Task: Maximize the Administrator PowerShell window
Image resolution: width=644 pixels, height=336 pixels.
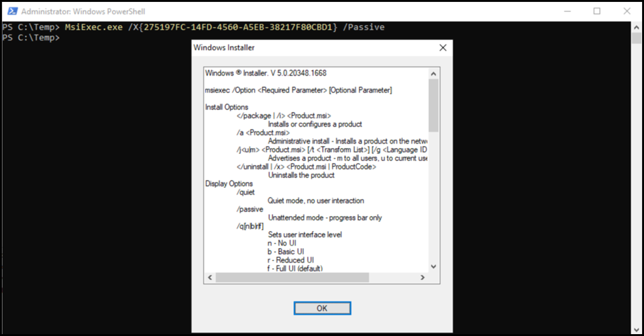Action: 596,11
